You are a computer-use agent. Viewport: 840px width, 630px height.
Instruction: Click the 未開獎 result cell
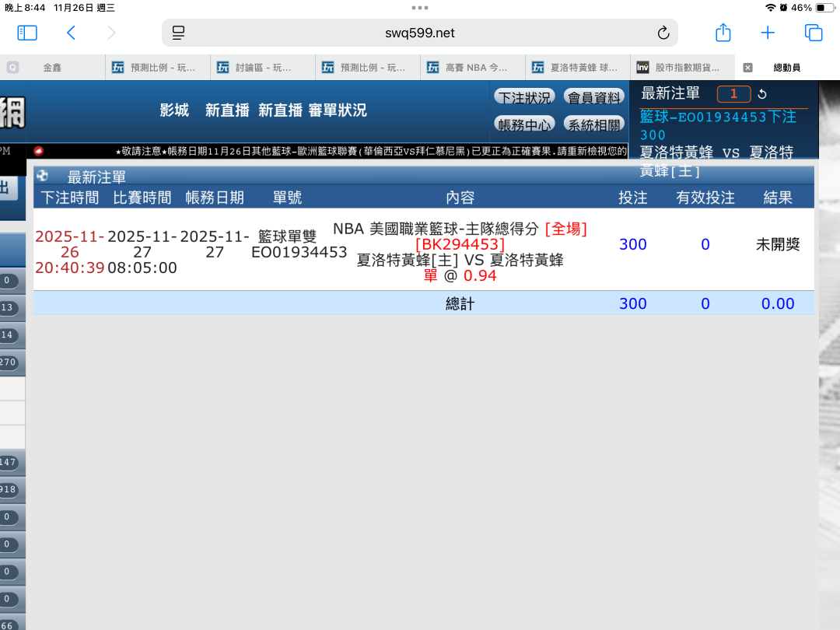777,245
